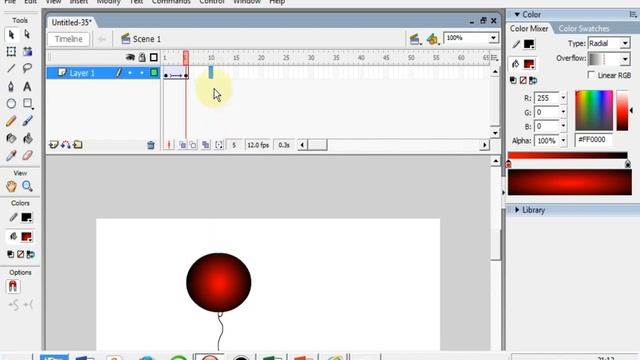Open Overflow dropdown
Screen dimensions: 640x360
(x=625, y=60)
